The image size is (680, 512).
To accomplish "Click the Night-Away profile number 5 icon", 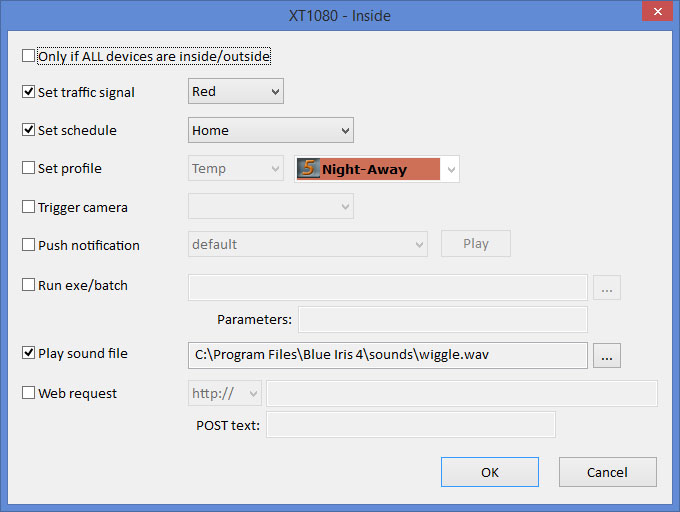I will tap(308, 169).
